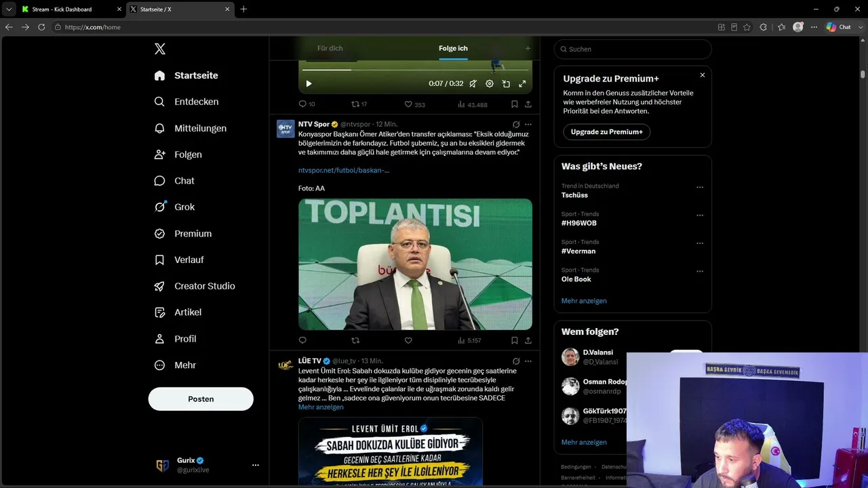Image resolution: width=868 pixels, height=488 pixels.
Task: Open Premium from the sidebar
Action: click(x=183, y=233)
